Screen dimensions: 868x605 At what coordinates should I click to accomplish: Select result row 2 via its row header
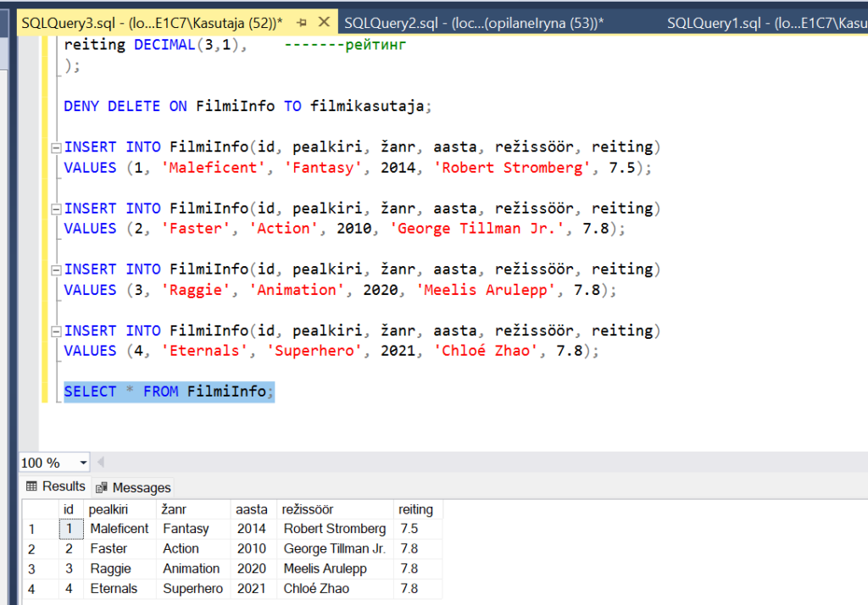tap(41, 549)
